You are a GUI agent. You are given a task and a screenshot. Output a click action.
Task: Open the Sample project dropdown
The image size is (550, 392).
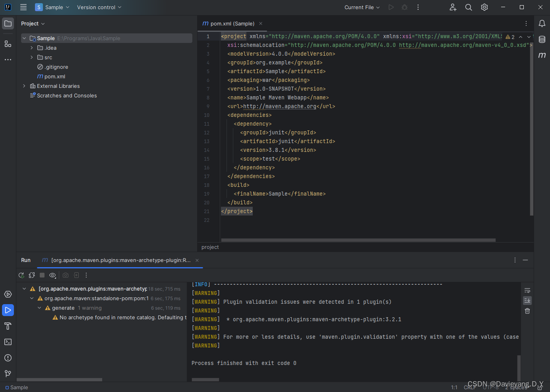pyautogui.click(x=52, y=7)
